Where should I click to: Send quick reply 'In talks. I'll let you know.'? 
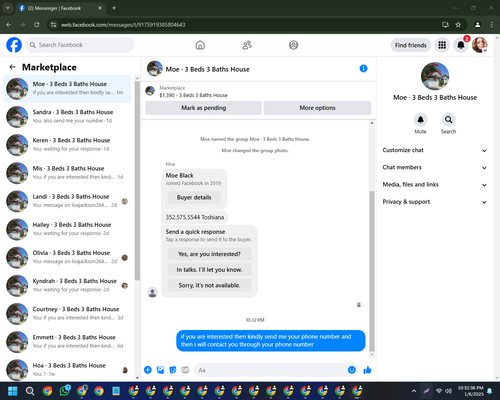click(x=209, y=270)
